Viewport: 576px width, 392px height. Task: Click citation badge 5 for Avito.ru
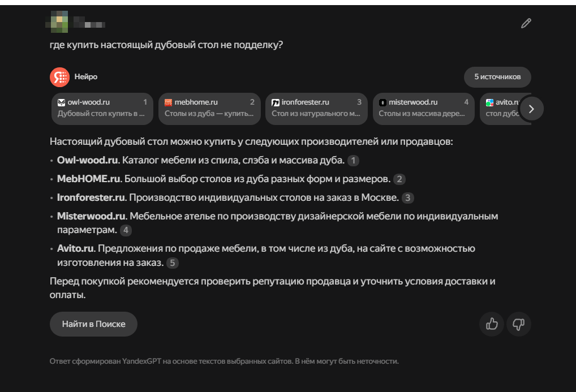[173, 263]
